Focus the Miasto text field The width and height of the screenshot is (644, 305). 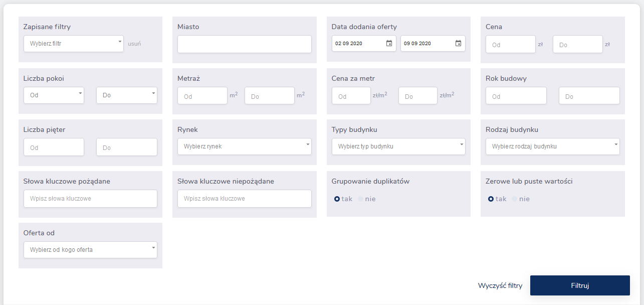click(245, 44)
